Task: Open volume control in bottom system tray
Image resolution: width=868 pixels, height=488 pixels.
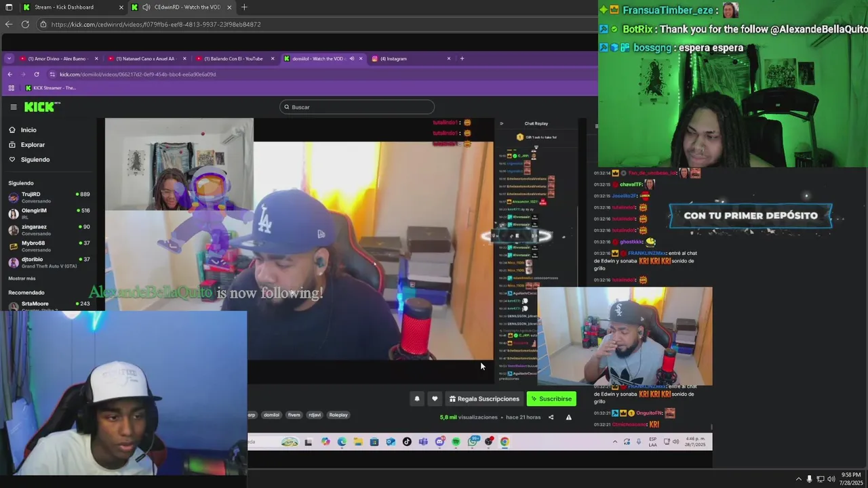Action: (x=832, y=479)
